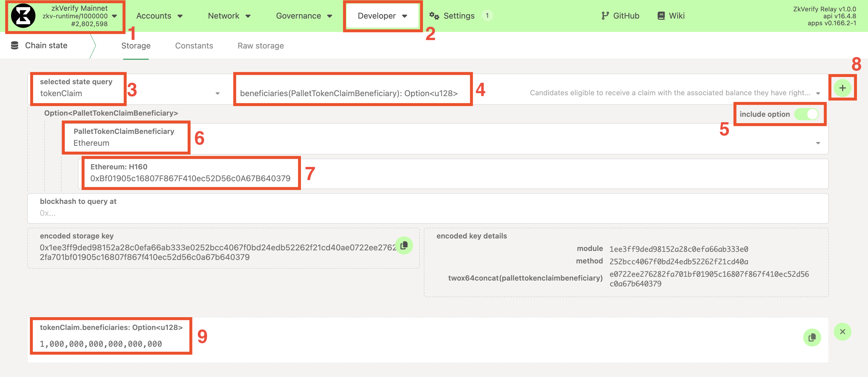868x377 pixels.
Task: Click the Settings gear icon
Action: click(434, 16)
